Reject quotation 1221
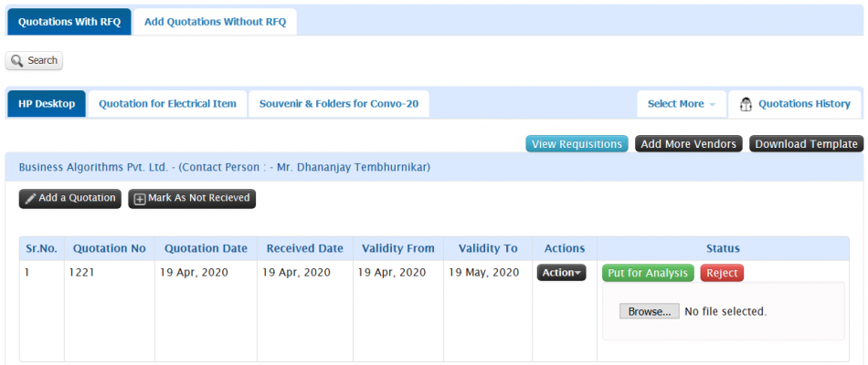Image resolution: width=868 pixels, height=365 pixels. (722, 273)
